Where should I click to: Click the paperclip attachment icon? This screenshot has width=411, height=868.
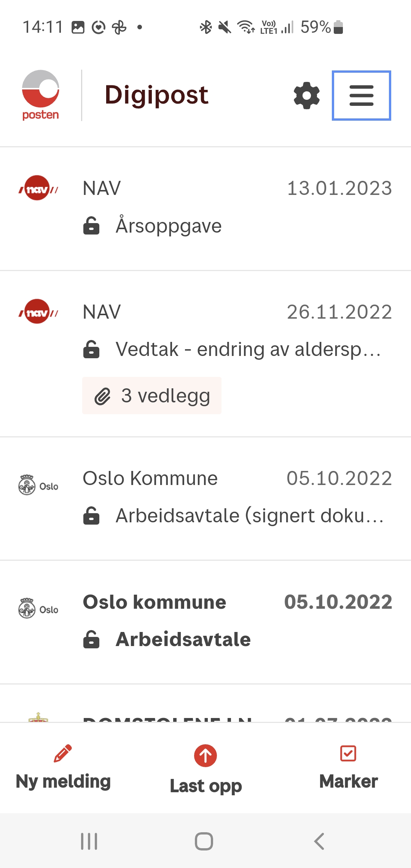tap(102, 396)
